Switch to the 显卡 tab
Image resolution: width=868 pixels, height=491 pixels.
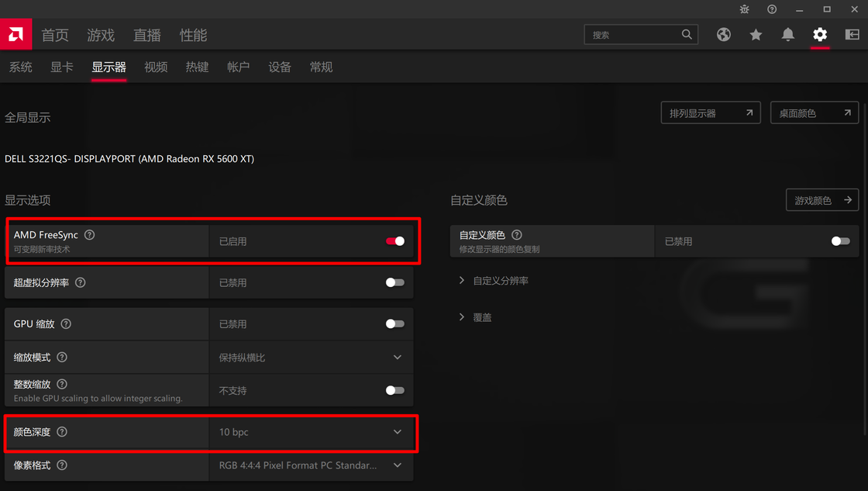[x=61, y=67]
